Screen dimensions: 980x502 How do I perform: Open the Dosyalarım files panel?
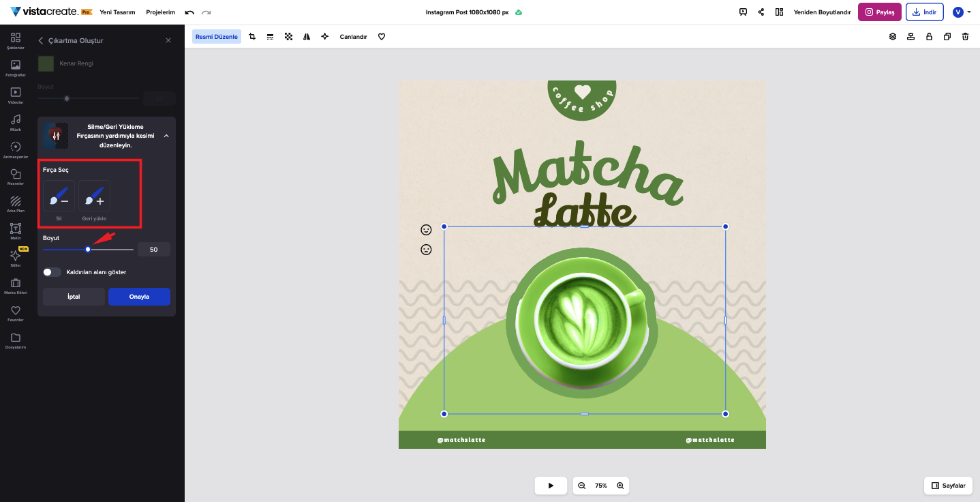pyautogui.click(x=16, y=340)
